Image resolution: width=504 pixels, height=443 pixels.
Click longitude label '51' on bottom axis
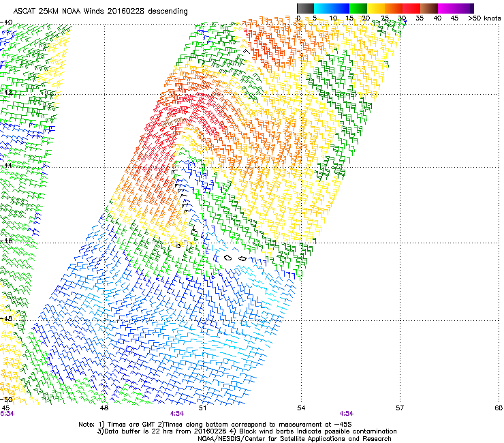pos(202,408)
